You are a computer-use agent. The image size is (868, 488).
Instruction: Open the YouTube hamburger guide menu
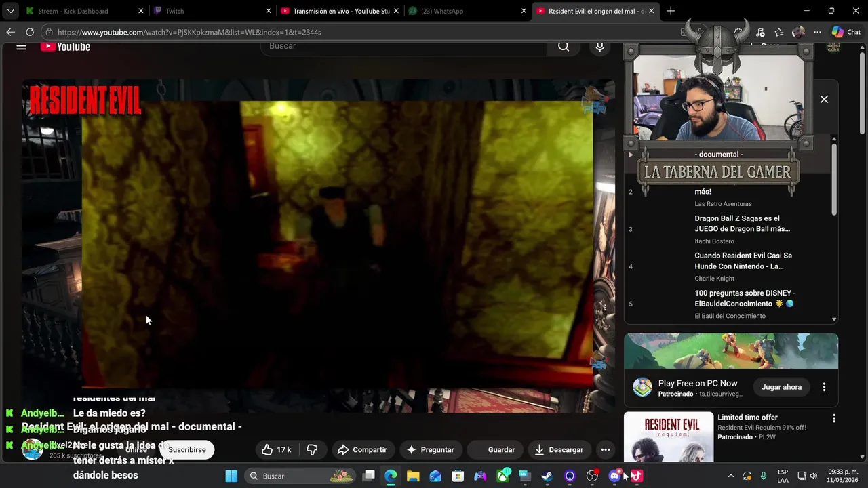[x=21, y=46]
